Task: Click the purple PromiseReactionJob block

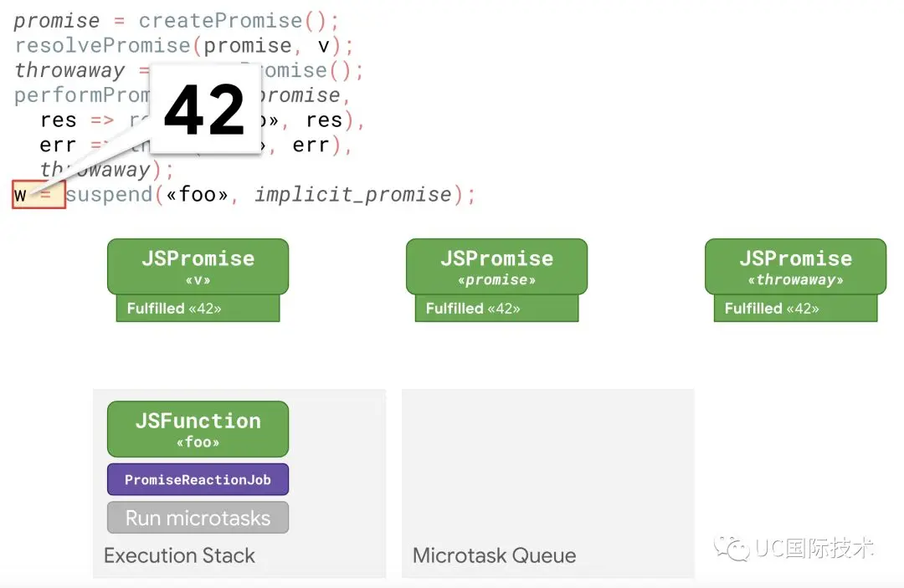Action: click(x=198, y=479)
